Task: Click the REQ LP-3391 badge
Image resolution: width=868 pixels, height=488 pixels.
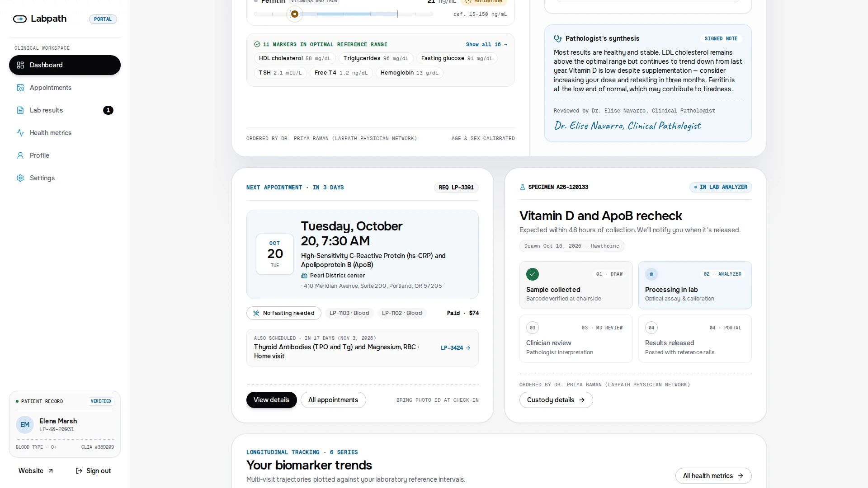Action: coord(456,188)
